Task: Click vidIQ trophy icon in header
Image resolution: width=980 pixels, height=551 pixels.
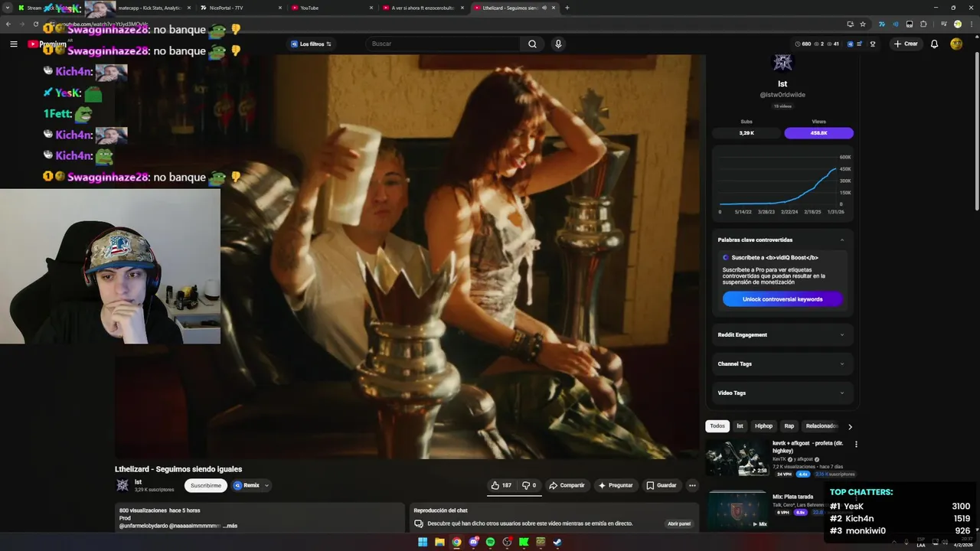Action: tap(873, 44)
